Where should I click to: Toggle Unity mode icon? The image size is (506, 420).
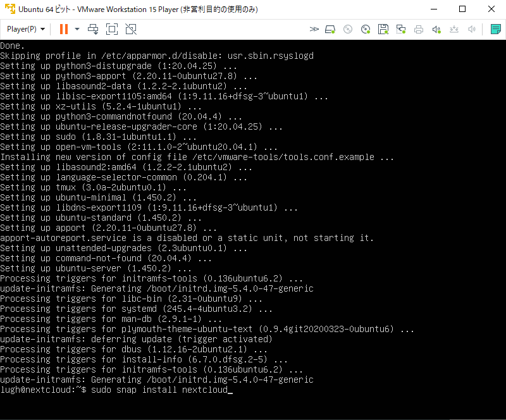[131, 29]
